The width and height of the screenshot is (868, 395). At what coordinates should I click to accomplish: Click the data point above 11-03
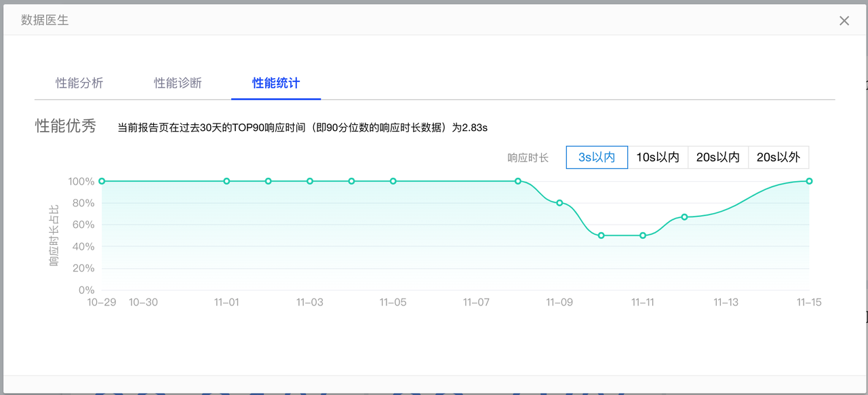310,181
